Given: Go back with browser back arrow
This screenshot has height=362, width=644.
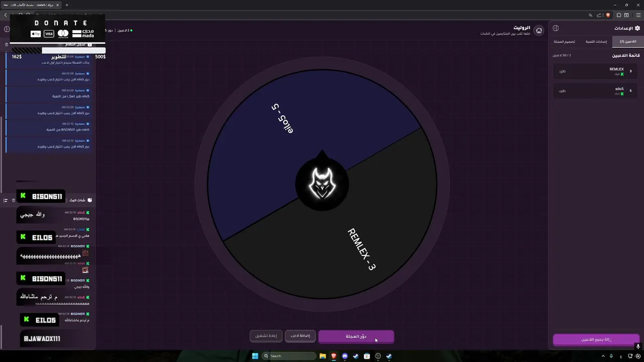Looking at the screenshot, I should pyautogui.click(x=6, y=15).
